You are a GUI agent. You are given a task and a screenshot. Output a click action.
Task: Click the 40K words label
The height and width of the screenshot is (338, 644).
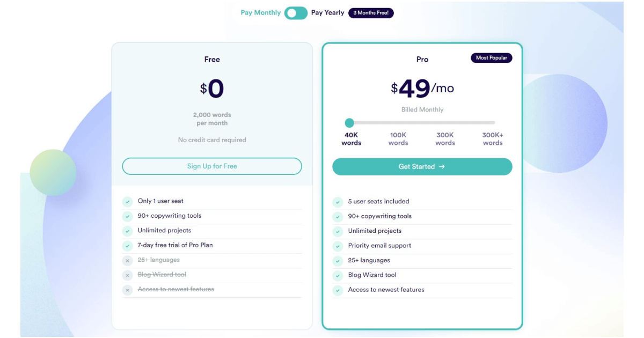click(351, 139)
